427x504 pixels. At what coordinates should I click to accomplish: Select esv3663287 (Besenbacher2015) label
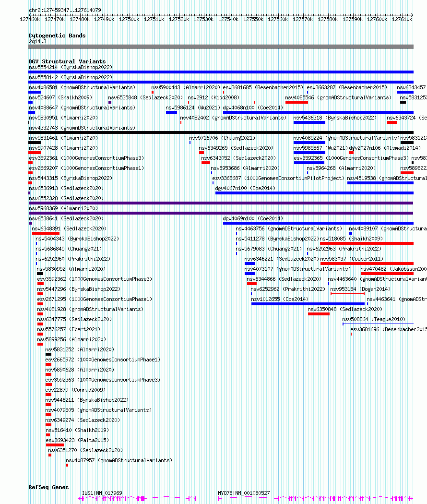click(347, 87)
